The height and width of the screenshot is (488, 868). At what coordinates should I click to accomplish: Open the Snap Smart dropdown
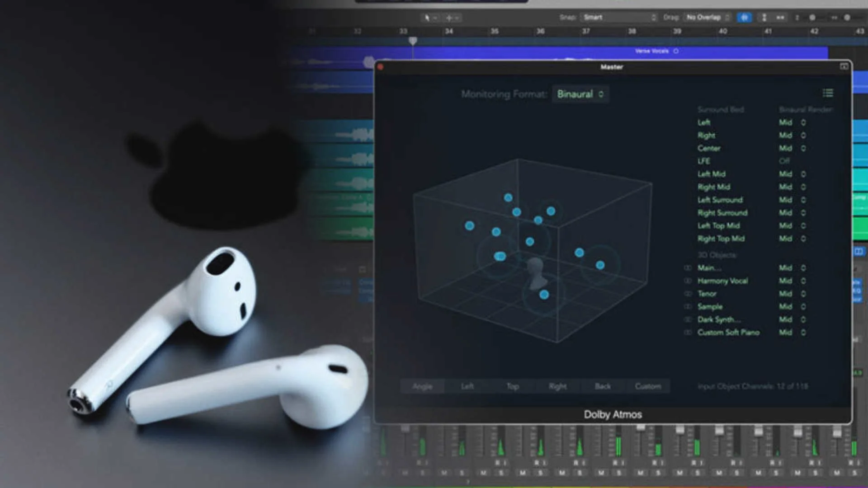[618, 17]
